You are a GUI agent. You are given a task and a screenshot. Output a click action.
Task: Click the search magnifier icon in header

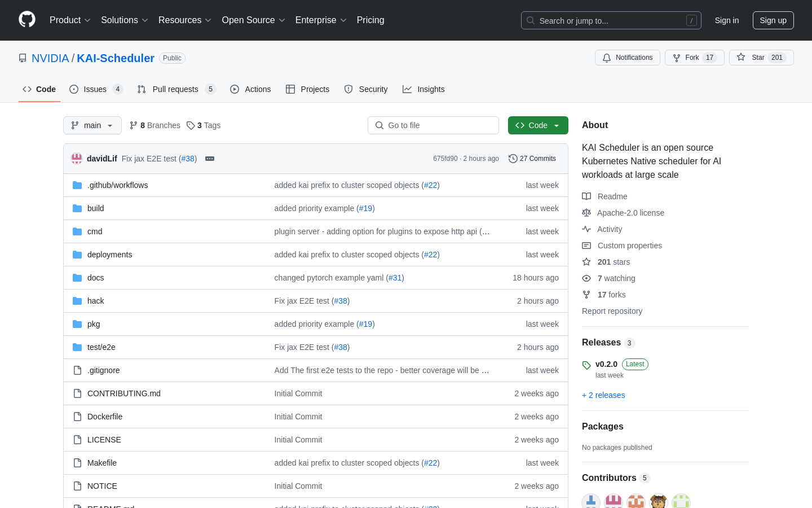pos(531,20)
